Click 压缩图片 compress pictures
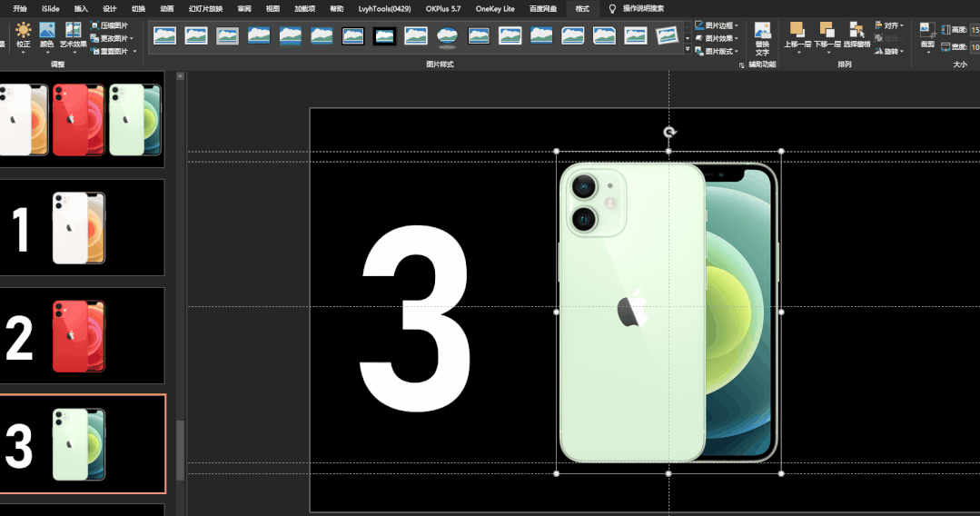Viewport: 980px width, 516px height. pyautogui.click(x=109, y=25)
